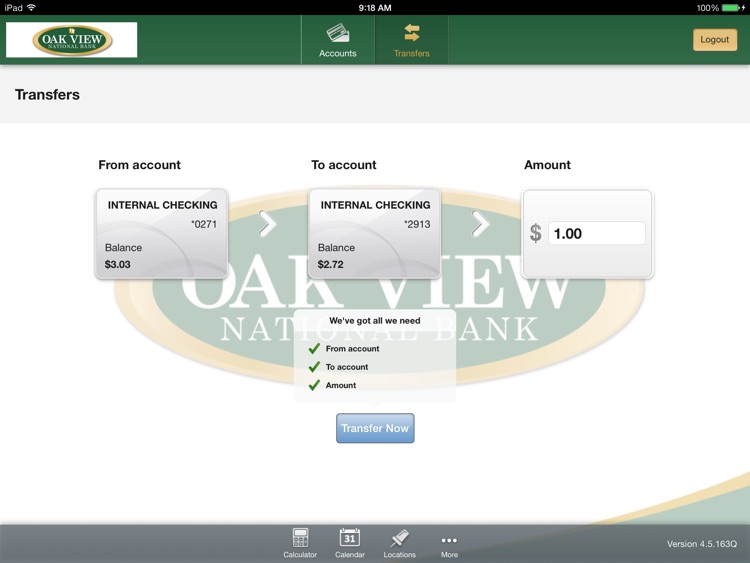Open the Calendar icon
The width and height of the screenshot is (750, 563).
(350, 543)
